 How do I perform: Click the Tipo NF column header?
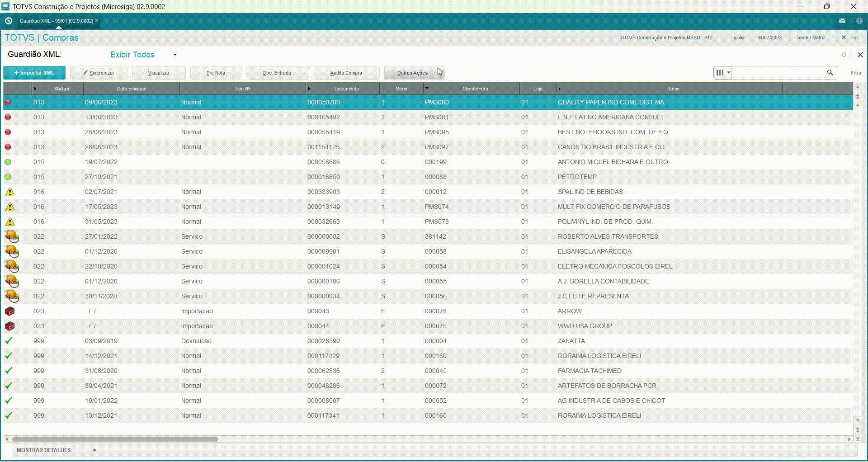[x=242, y=89]
